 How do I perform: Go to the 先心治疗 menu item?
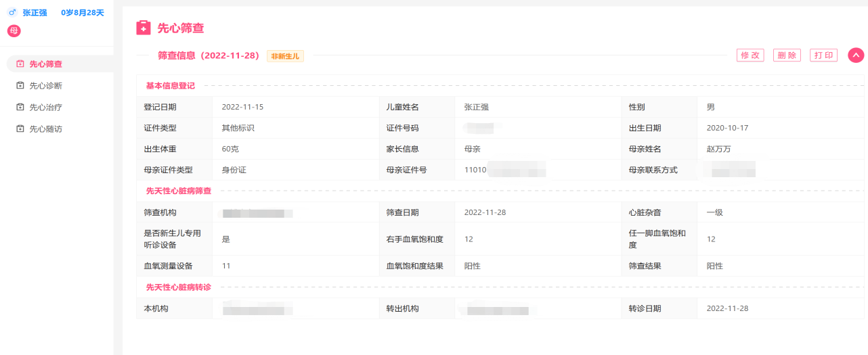click(x=45, y=108)
